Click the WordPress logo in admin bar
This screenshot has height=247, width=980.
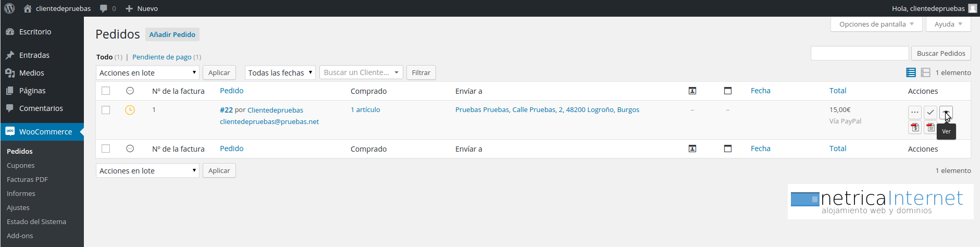pos(9,8)
